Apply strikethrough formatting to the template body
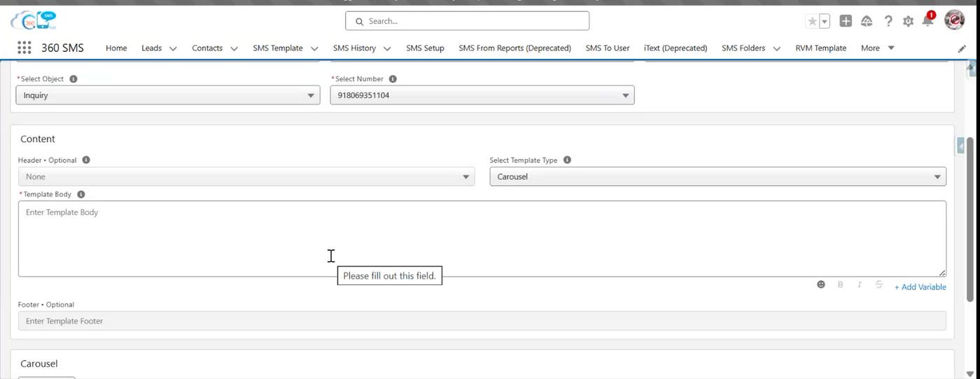This screenshot has width=980, height=379. (x=879, y=284)
